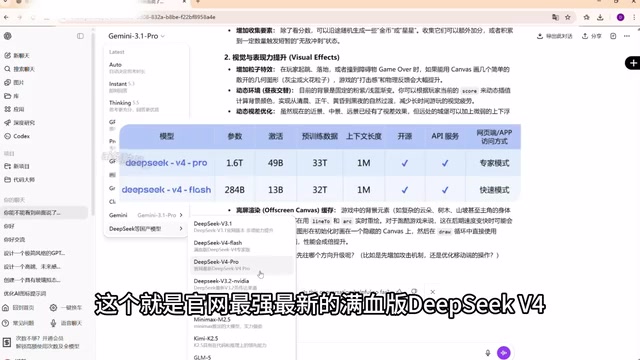Click the microphone icon in message input

488,353
